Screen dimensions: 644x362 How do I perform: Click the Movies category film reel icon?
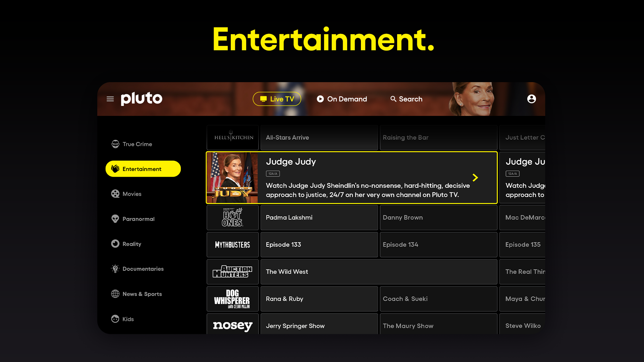115,194
